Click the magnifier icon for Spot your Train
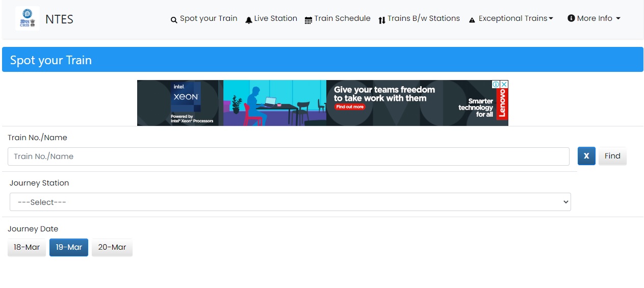Viewport: 644px width, 288px height. tap(174, 20)
